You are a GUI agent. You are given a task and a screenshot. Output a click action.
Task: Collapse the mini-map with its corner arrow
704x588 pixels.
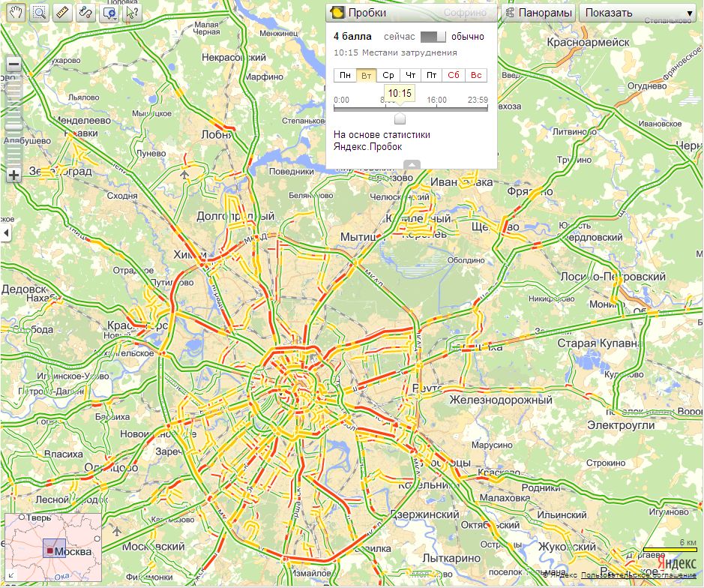point(10,575)
